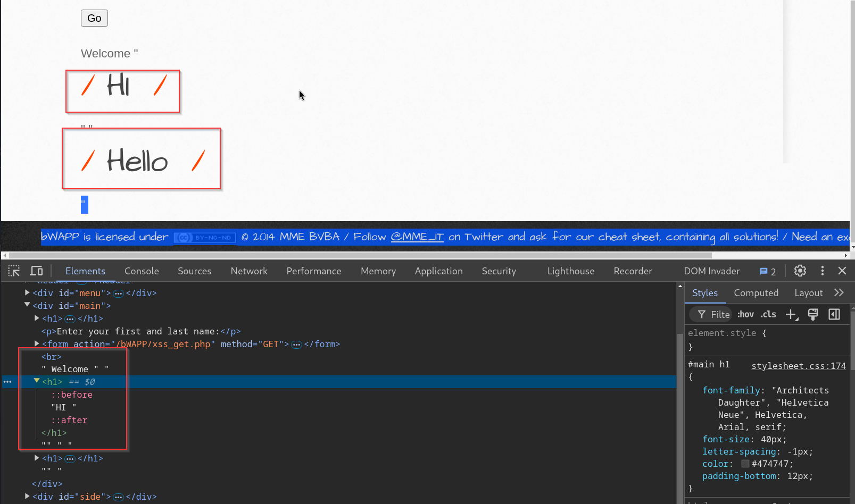Image resolution: width=855 pixels, height=504 pixels.
Task: Toggle the device toolbar icon
Action: pos(36,271)
